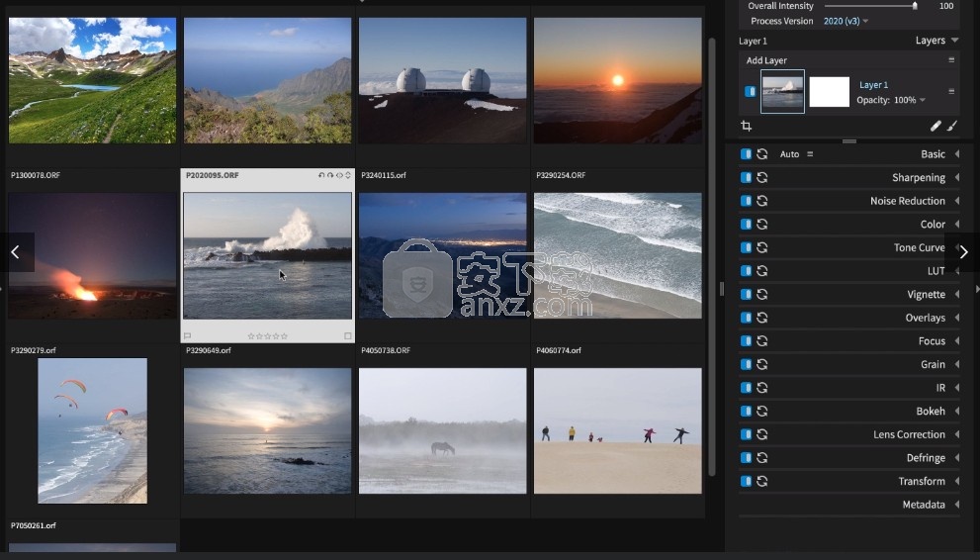
Task: Set the flag on the selected wave thumbnail
Action: pos(187,336)
